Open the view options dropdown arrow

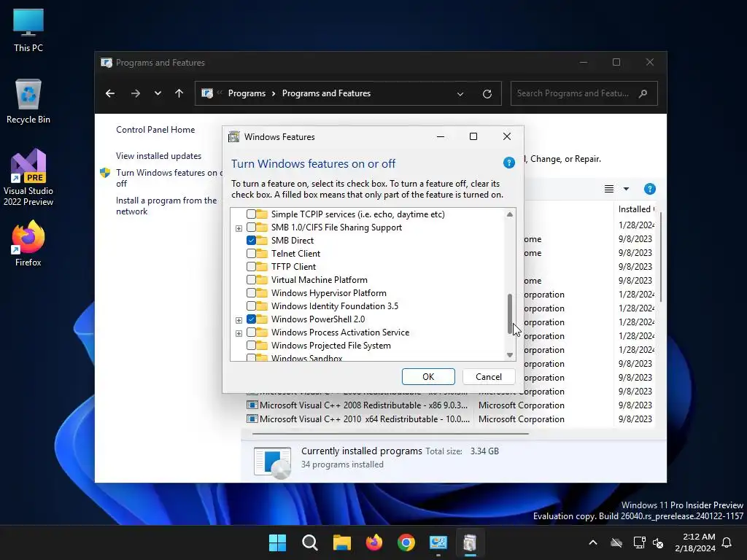pyautogui.click(x=626, y=189)
